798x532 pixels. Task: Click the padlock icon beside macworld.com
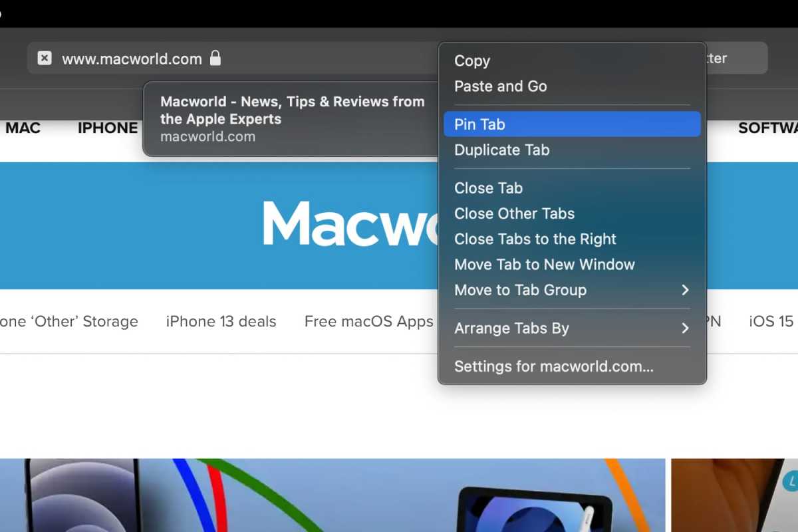[215, 58]
